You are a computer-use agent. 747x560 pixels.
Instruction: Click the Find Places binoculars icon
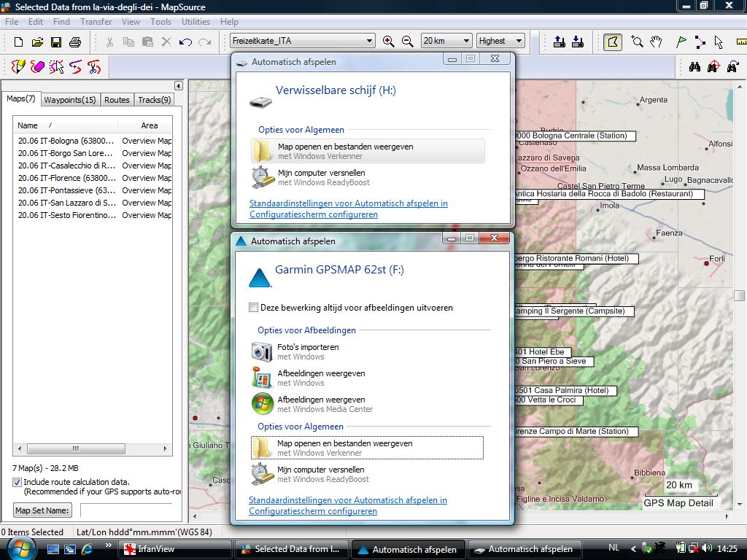[x=694, y=67]
